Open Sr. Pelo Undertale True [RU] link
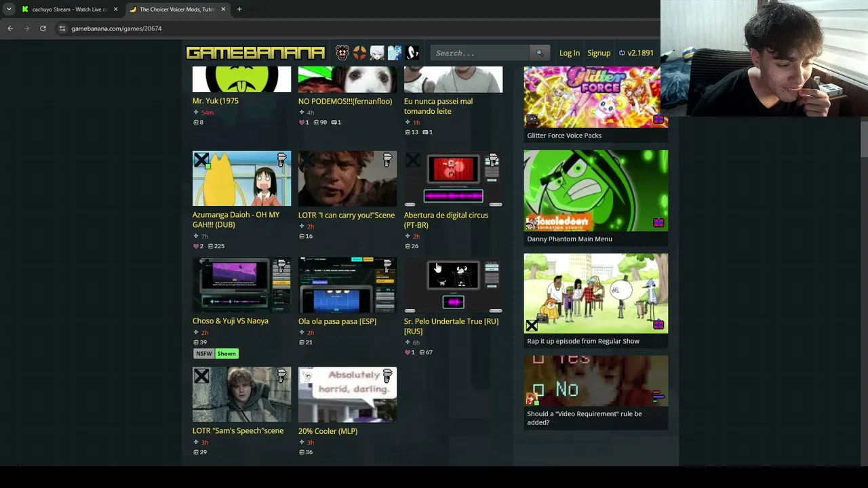 coord(452,326)
